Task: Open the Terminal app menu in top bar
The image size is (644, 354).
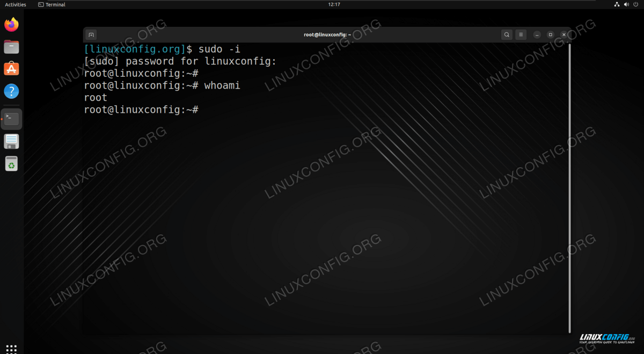Action: (x=52, y=4)
